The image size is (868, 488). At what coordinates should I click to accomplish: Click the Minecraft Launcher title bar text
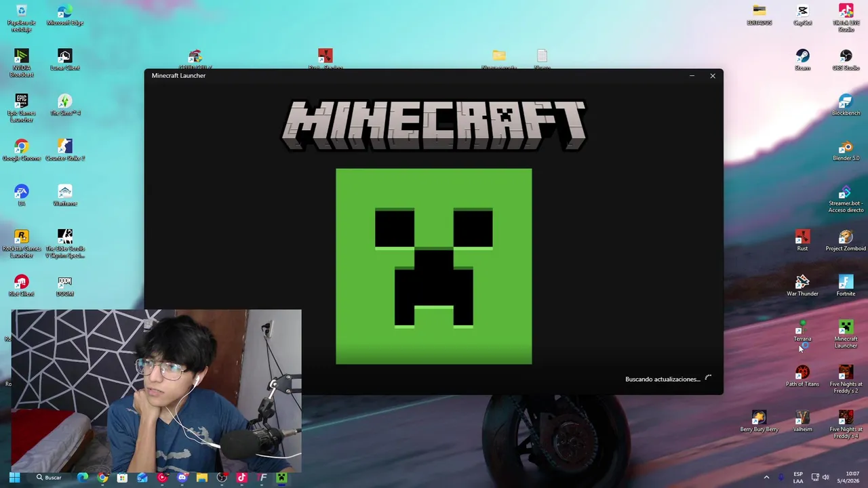point(178,76)
